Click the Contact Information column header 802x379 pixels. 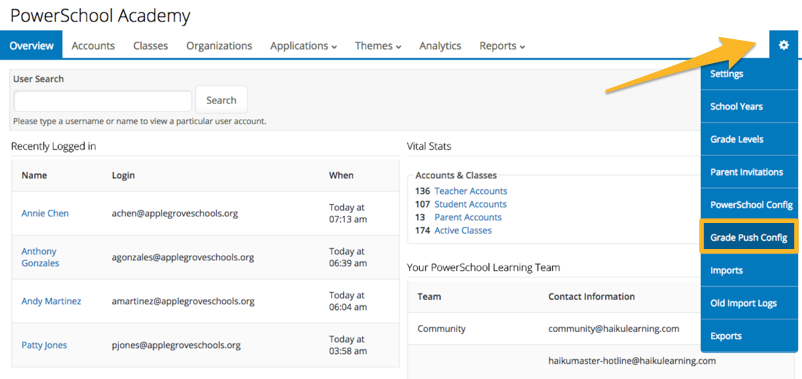pos(591,297)
